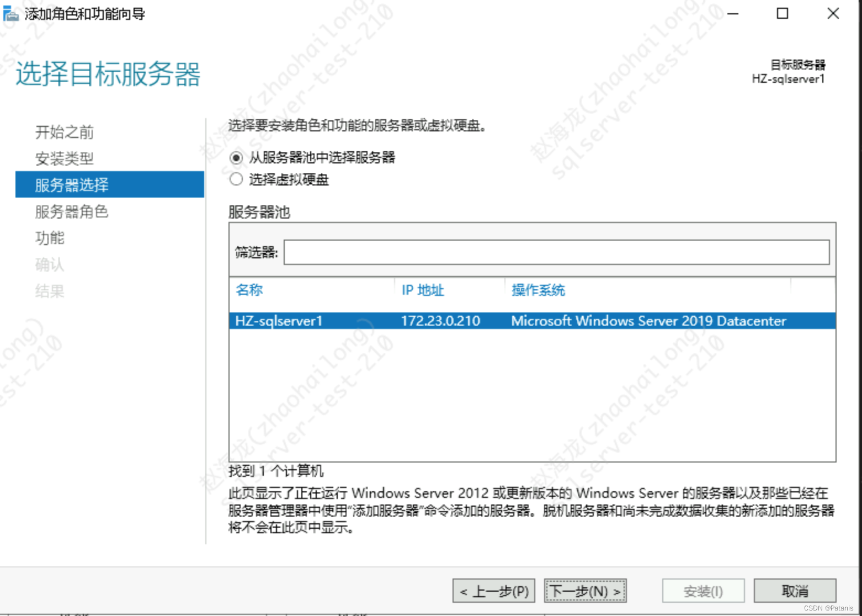This screenshot has height=616, width=862.
Task: Sort by the IP 地址 column header
Action: coord(423,290)
